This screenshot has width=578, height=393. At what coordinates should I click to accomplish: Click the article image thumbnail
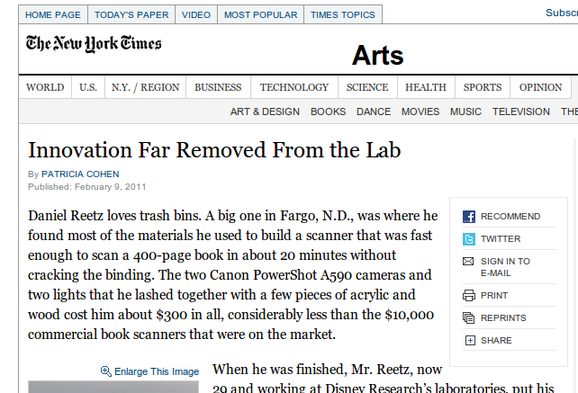tap(113, 387)
